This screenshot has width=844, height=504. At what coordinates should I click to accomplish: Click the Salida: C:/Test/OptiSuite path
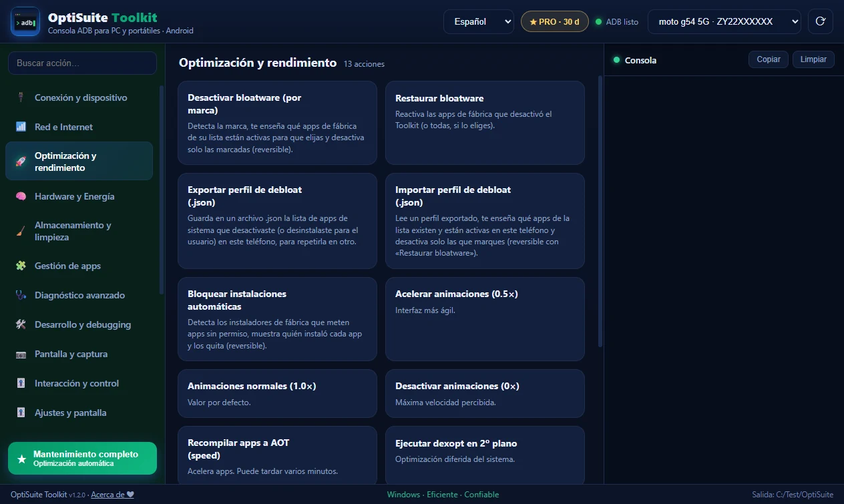tap(793, 495)
